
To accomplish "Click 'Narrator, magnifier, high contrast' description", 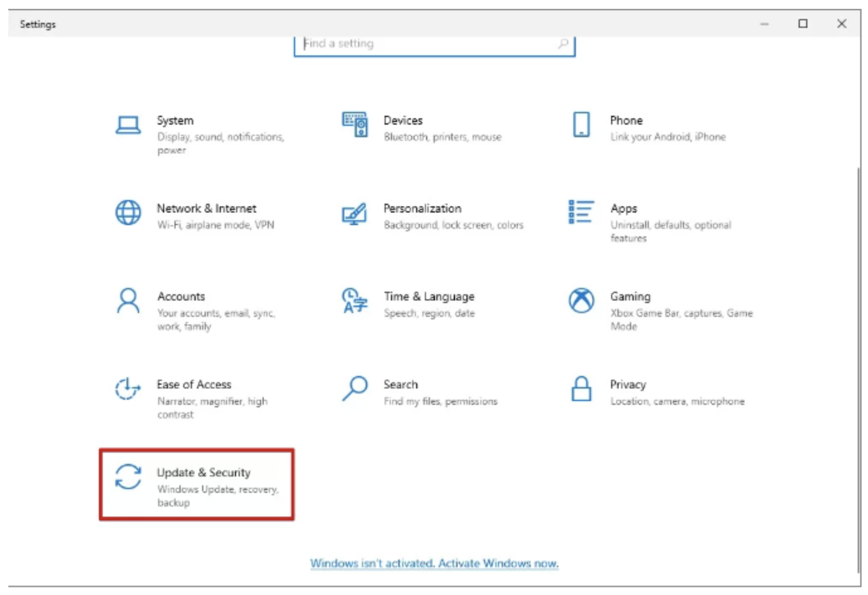I will [212, 408].
